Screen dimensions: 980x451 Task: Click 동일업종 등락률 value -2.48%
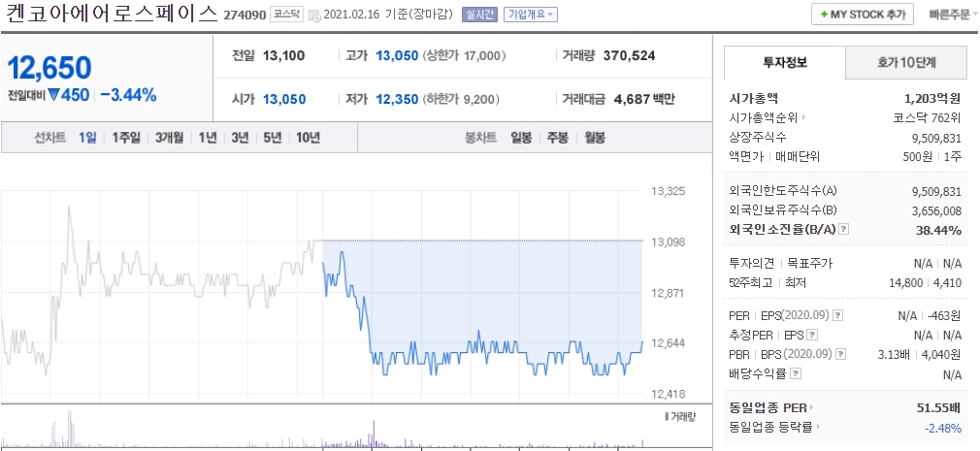point(942,428)
